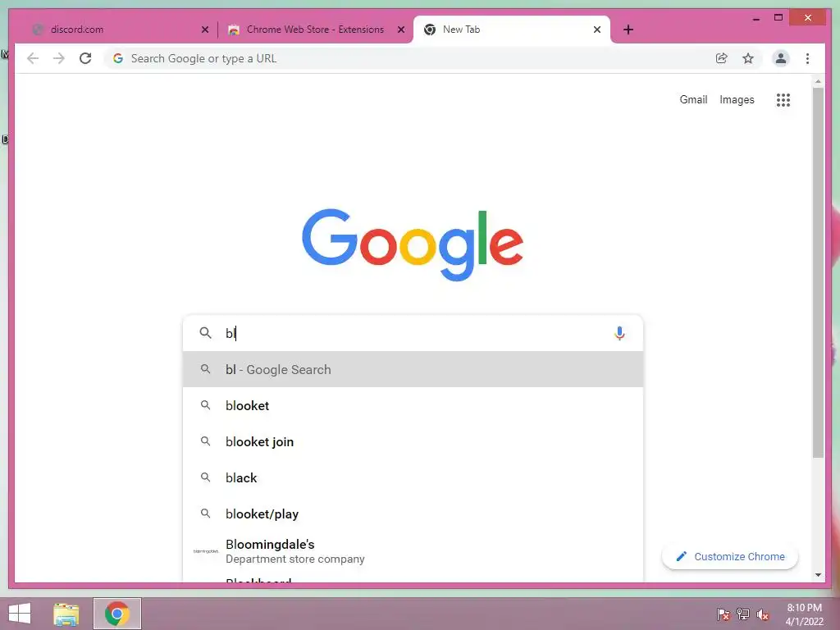Select the New Tab tab
Viewport: 840px width, 630px height.
[x=512, y=30]
